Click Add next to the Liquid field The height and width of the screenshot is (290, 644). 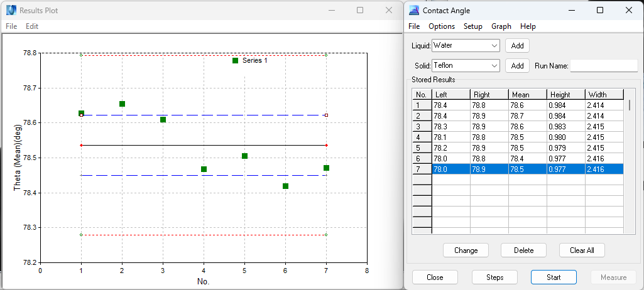click(x=517, y=46)
